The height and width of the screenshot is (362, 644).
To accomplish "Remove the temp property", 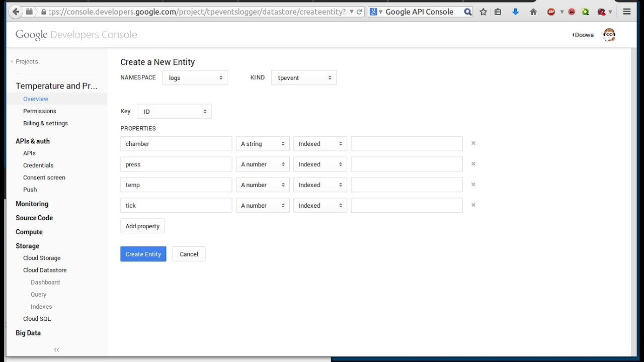I will pyautogui.click(x=473, y=185).
